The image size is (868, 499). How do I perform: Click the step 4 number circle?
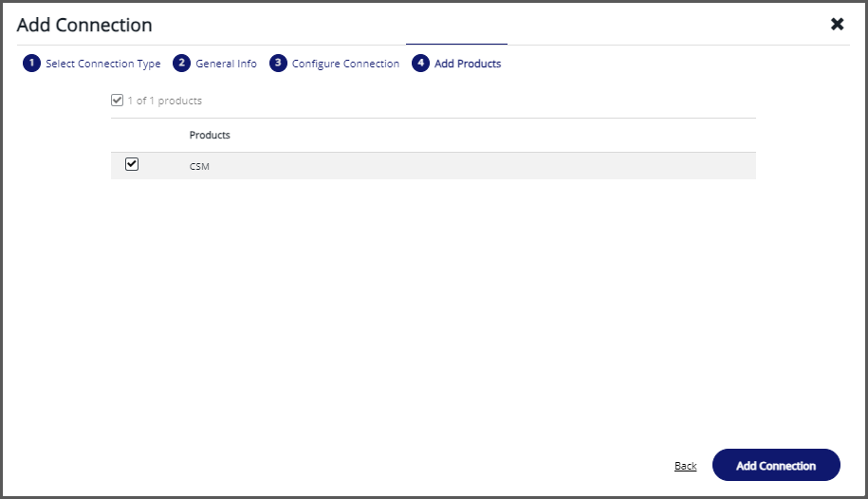(420, 64)
